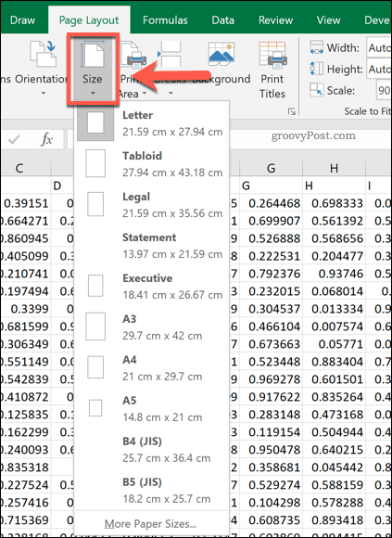Click cell containing 0.792376
Image resolution: width=392 pixels, height=538 pixels.
(271, 274)
